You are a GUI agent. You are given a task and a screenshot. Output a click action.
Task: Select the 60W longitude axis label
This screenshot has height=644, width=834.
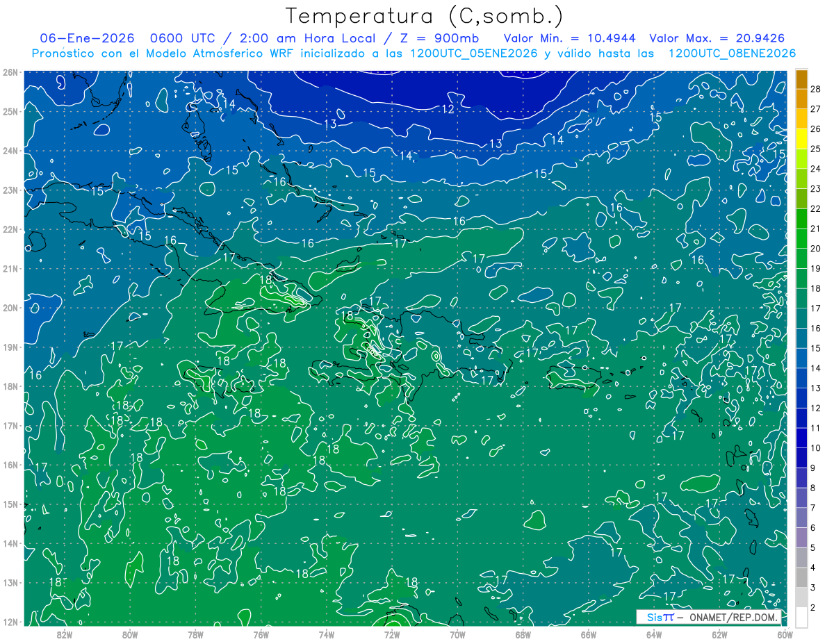(785, 634)
